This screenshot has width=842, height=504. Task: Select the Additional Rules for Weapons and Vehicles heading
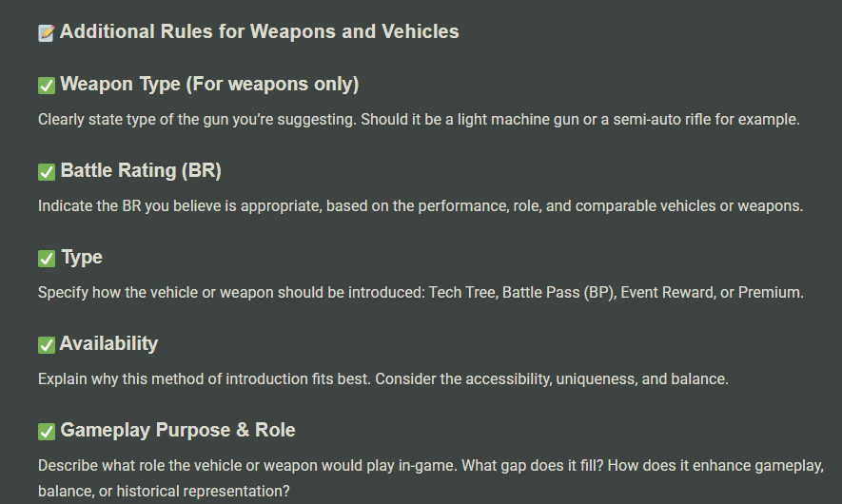[259, 32]
